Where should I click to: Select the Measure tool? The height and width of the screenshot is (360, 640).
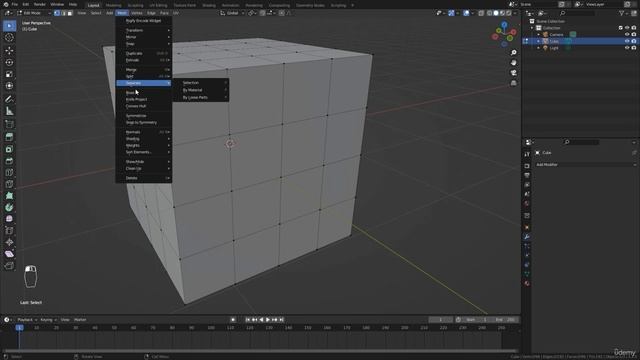[9, 111]
